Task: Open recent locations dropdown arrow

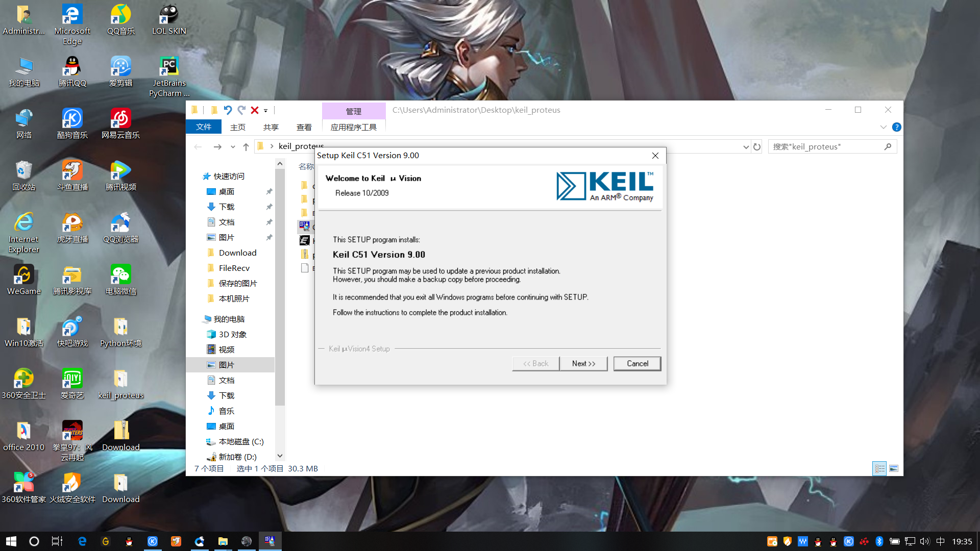Action: (233, 147)
